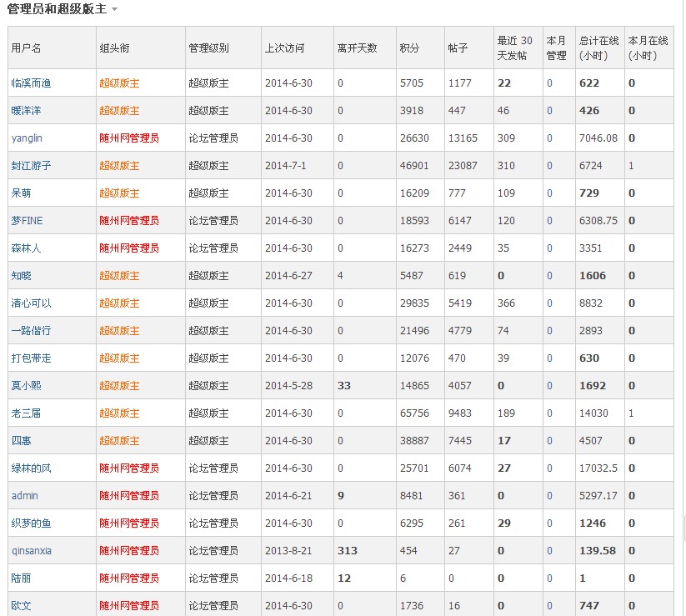Open user profile 欧文
686x616 pixels.
[21, 606]
